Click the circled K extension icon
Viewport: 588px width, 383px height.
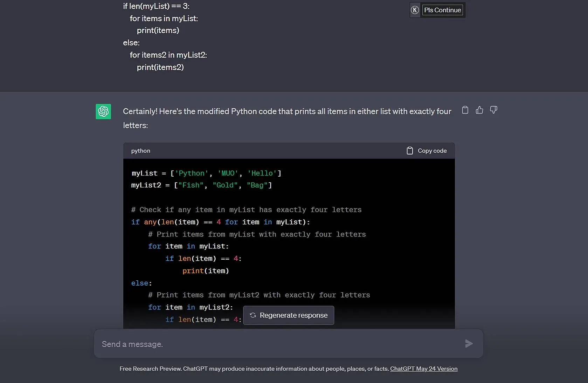[x=415, y=10]
